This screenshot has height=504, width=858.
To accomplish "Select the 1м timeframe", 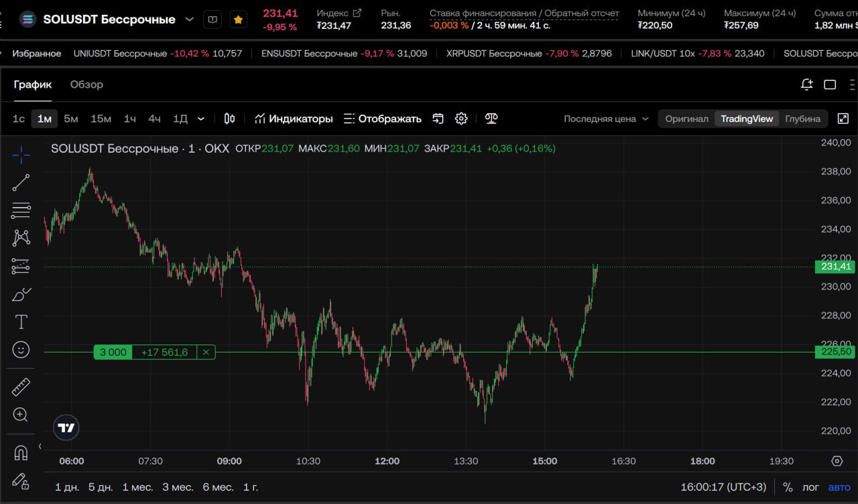I will point(45,119).
